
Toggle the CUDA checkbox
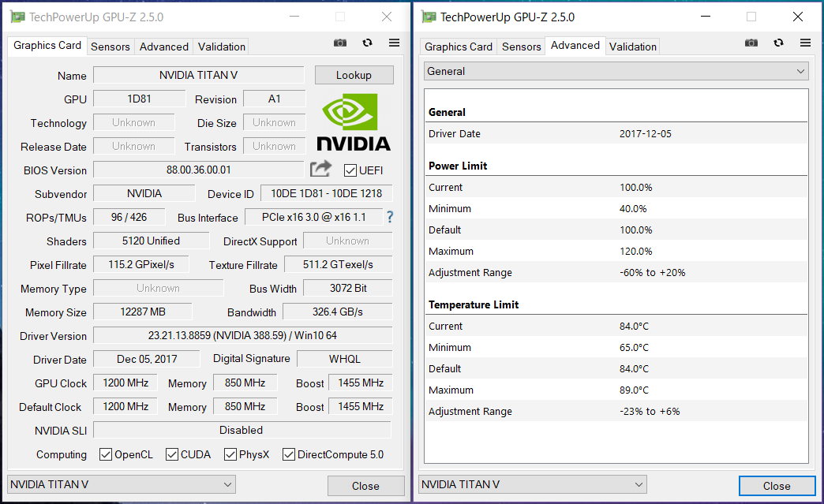[172, 454]
